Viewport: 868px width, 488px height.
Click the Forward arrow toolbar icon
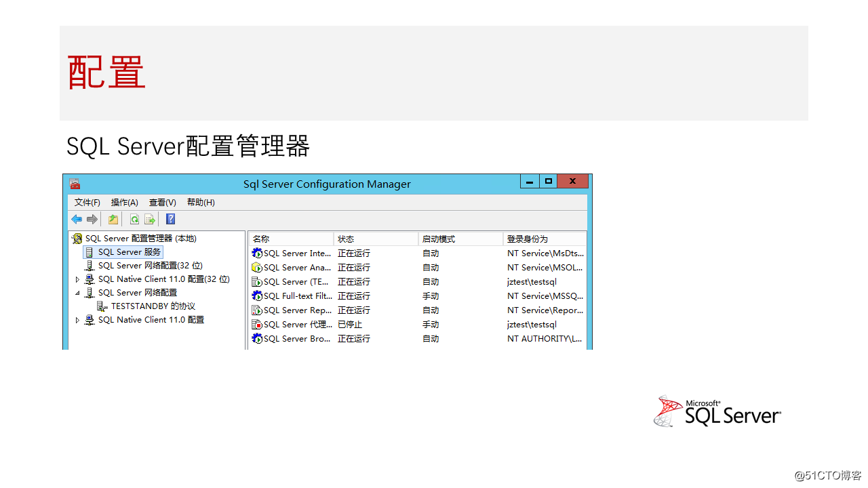pyautogui.click(x=92, y=220)
